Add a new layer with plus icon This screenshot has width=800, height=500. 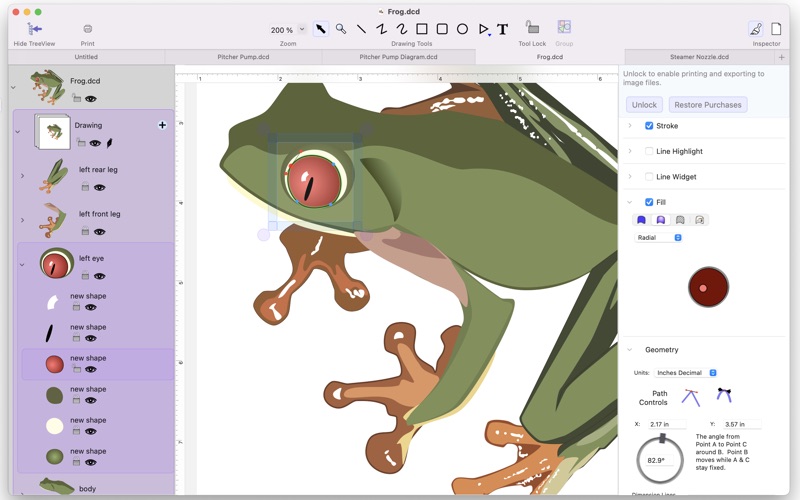tap(162, 125)
